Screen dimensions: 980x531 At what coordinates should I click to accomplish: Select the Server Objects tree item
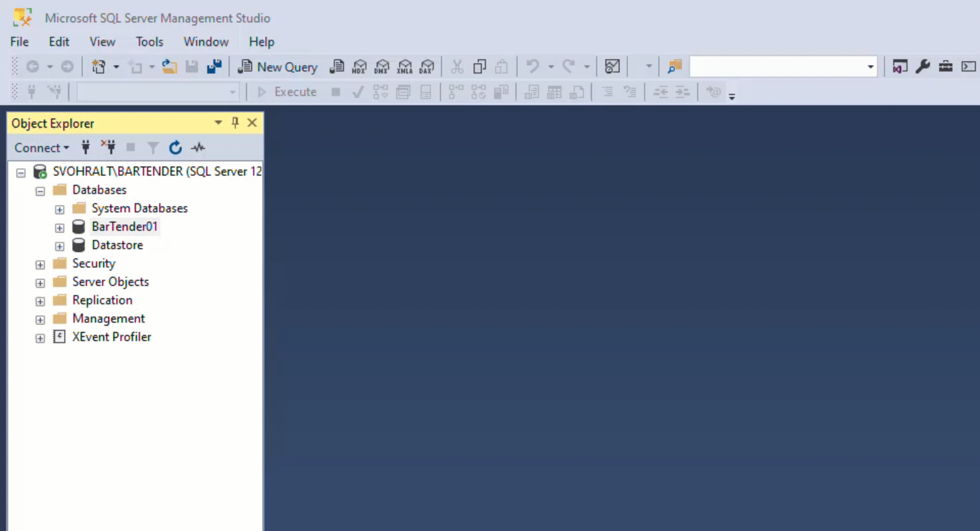pos(110,281)
